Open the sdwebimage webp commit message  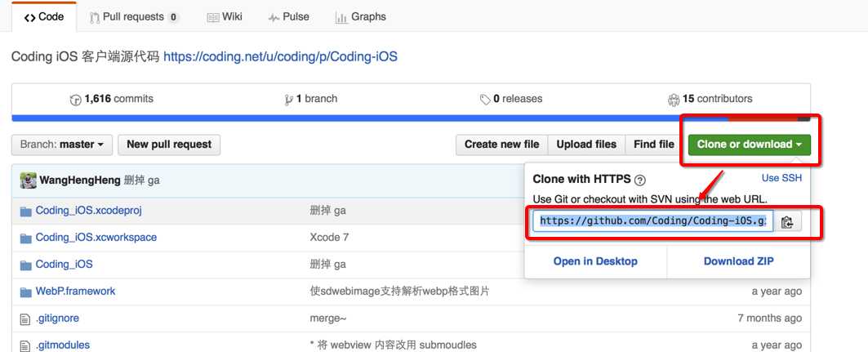(x=399, y=291)
